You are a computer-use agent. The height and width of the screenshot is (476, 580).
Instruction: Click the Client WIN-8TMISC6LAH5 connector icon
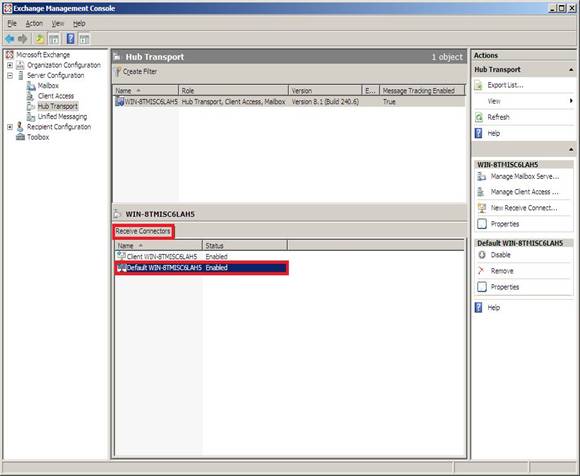pyautogui.click(x=121, y=256)
